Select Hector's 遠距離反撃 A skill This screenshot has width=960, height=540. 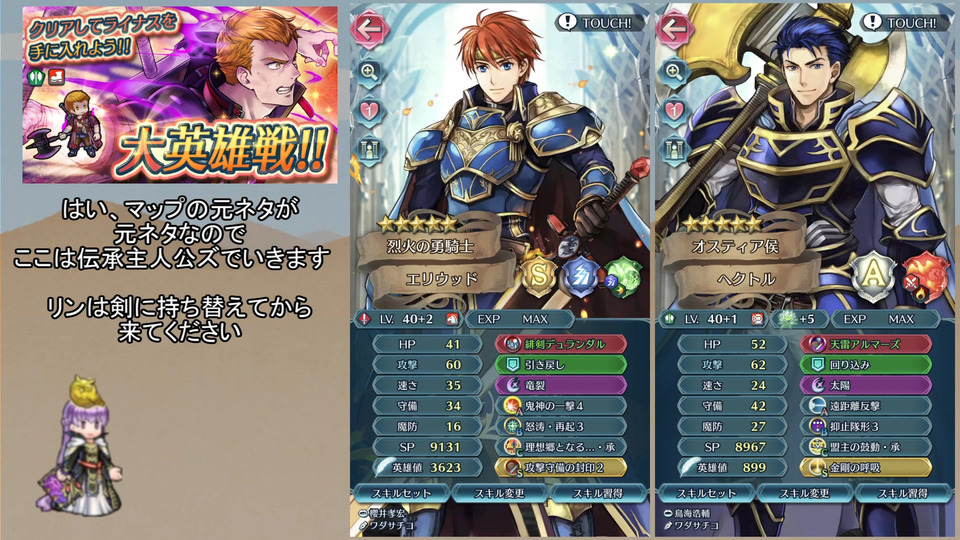point(866,405)
